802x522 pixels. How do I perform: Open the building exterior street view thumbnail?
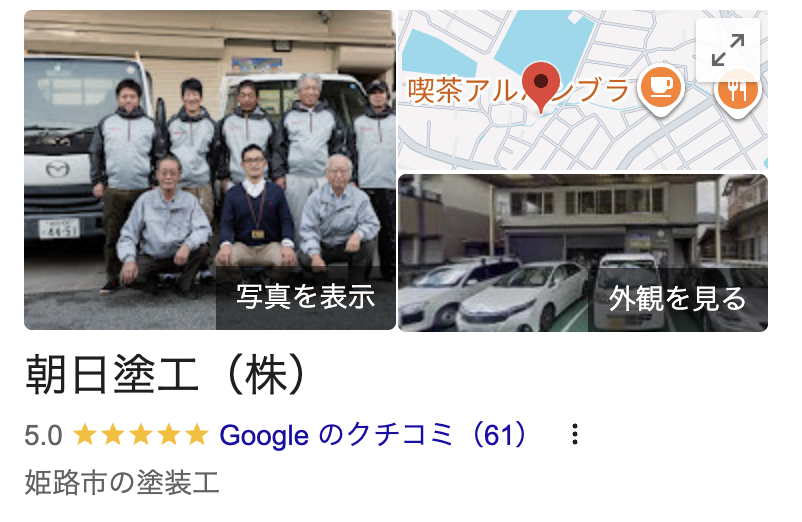(x=583, y=253)
